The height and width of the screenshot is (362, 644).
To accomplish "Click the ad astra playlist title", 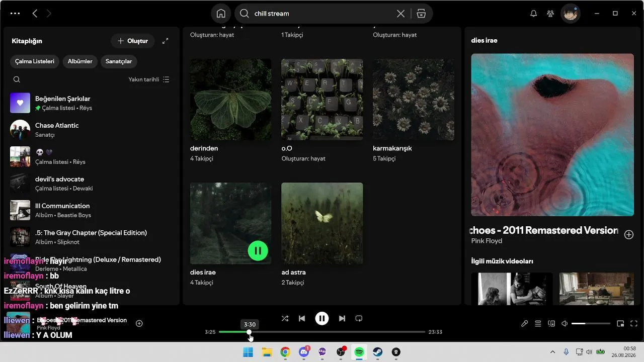I will (294, 272).
